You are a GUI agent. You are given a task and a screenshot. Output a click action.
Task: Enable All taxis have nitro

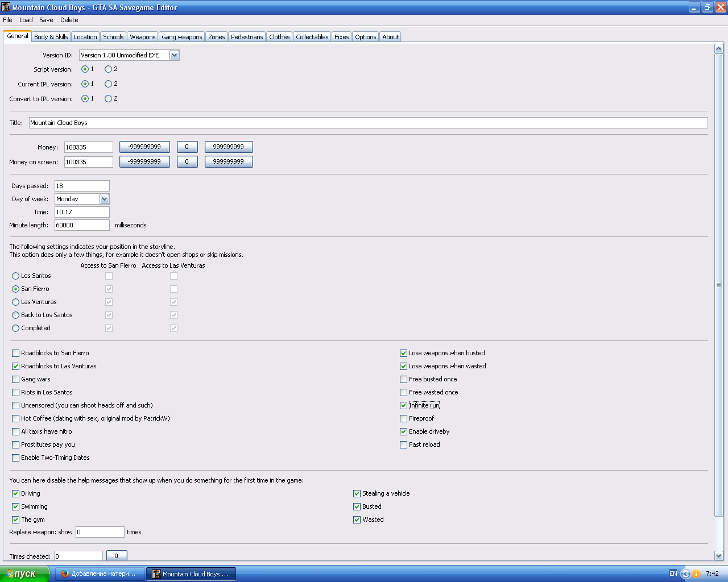click(16, 432)
